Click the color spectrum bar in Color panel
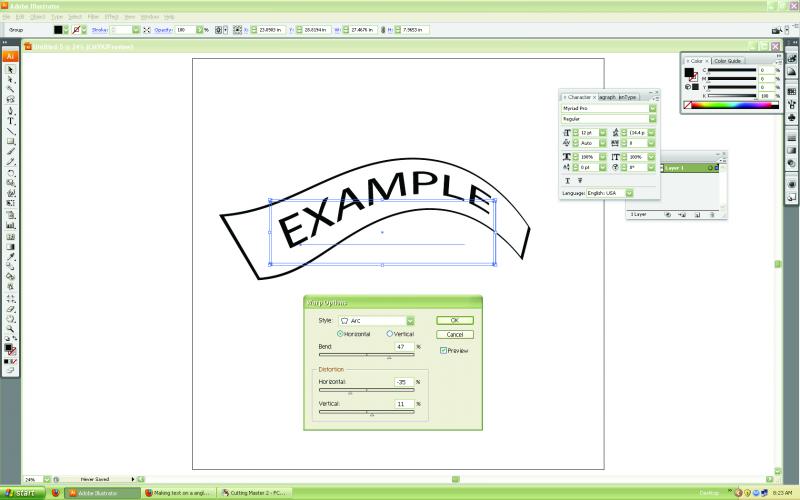The image size is (800, 500). (x=735, y=105)
